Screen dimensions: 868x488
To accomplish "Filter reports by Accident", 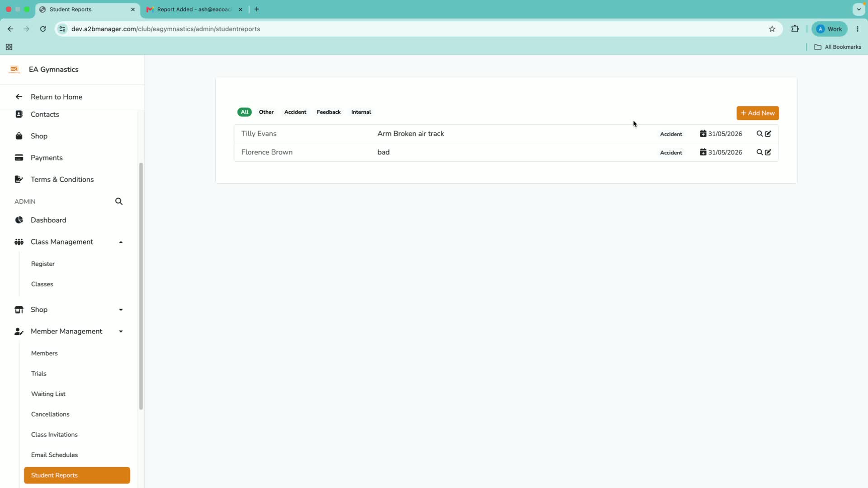I will (295, 112).
